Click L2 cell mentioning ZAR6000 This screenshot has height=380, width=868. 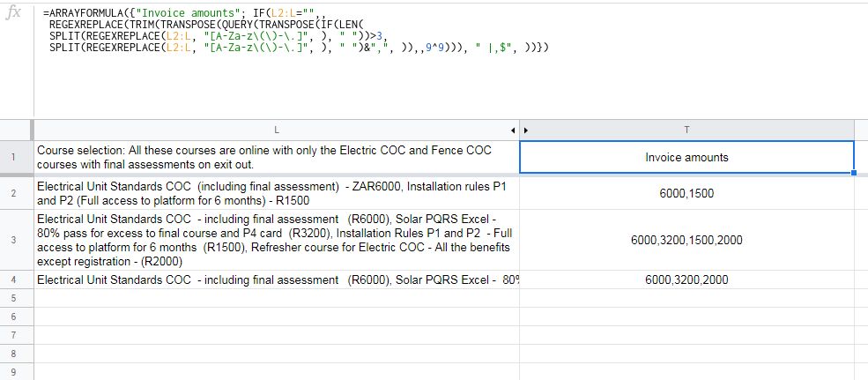click(x=276, y=193)
